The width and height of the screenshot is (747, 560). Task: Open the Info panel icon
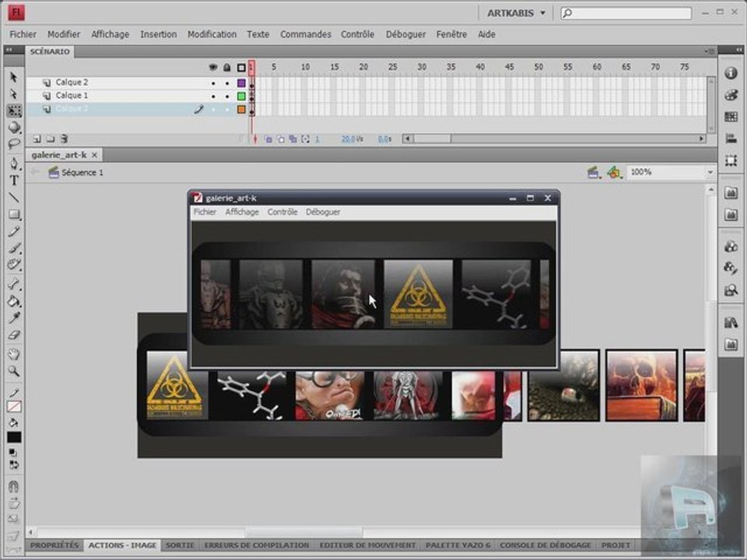click(731, 73)
